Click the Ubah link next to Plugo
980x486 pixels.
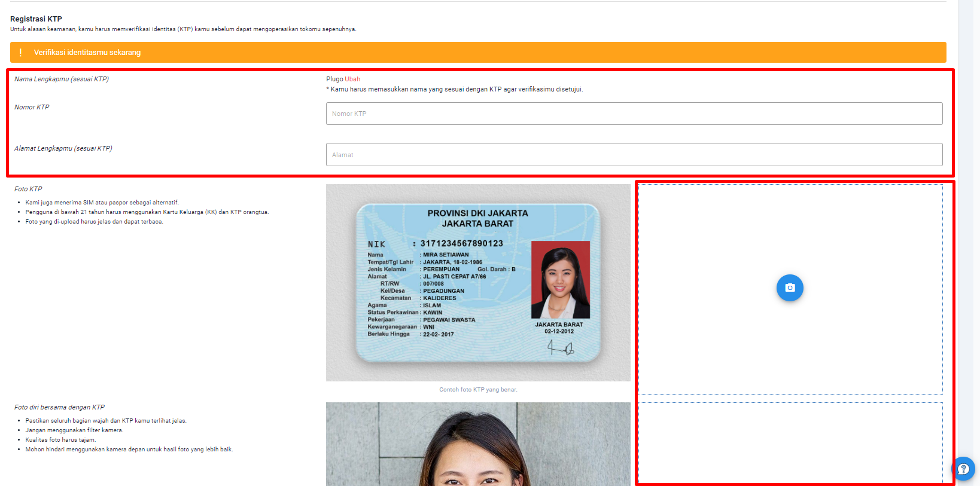coord(352,79)
